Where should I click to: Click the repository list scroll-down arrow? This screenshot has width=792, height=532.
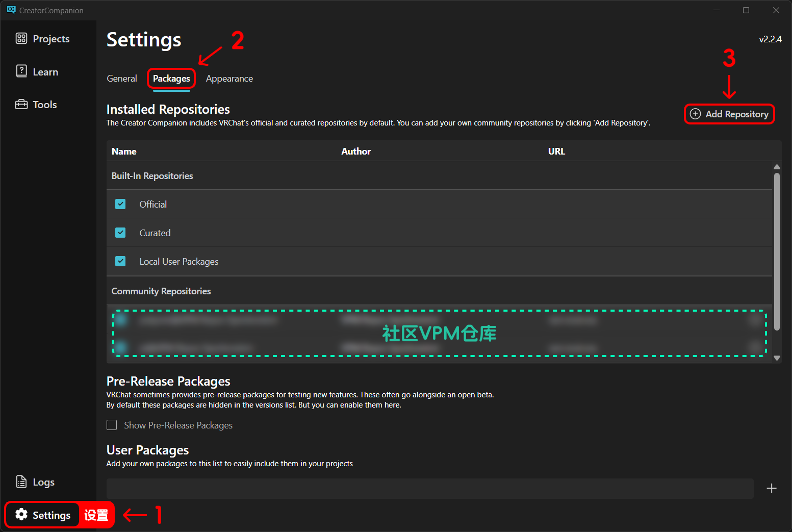click(x=777, y=358)
